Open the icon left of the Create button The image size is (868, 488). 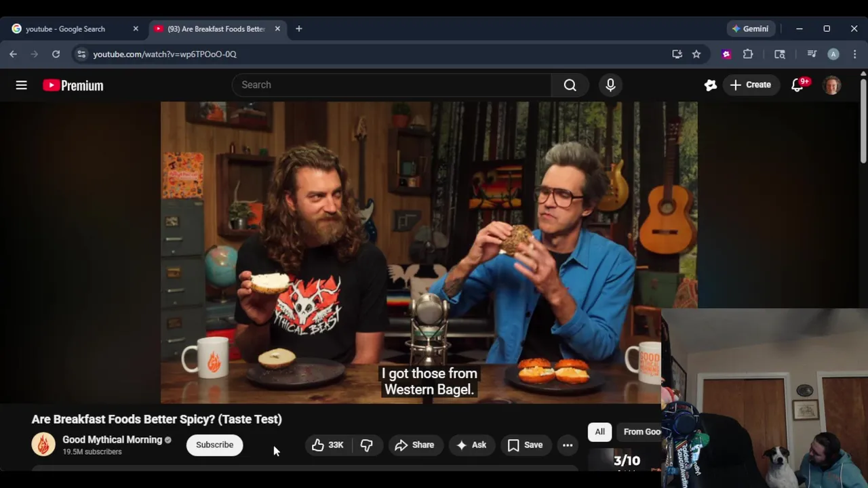pos(710,85)
